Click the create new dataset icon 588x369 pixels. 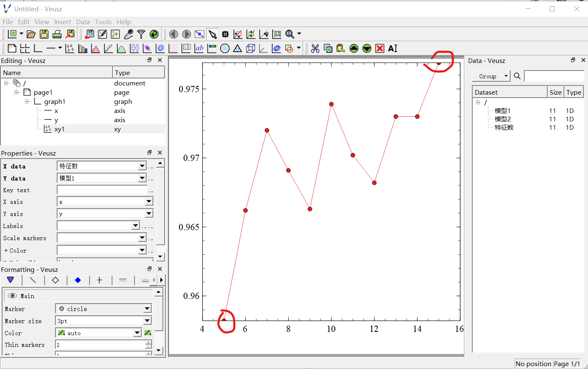pyautogui.click(x=115, y=34)
